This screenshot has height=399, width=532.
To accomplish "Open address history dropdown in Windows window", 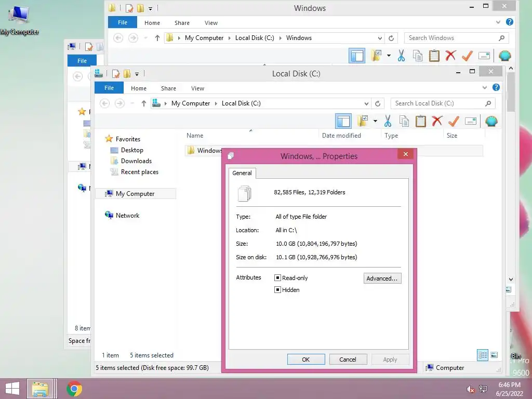I will (380, 38).
